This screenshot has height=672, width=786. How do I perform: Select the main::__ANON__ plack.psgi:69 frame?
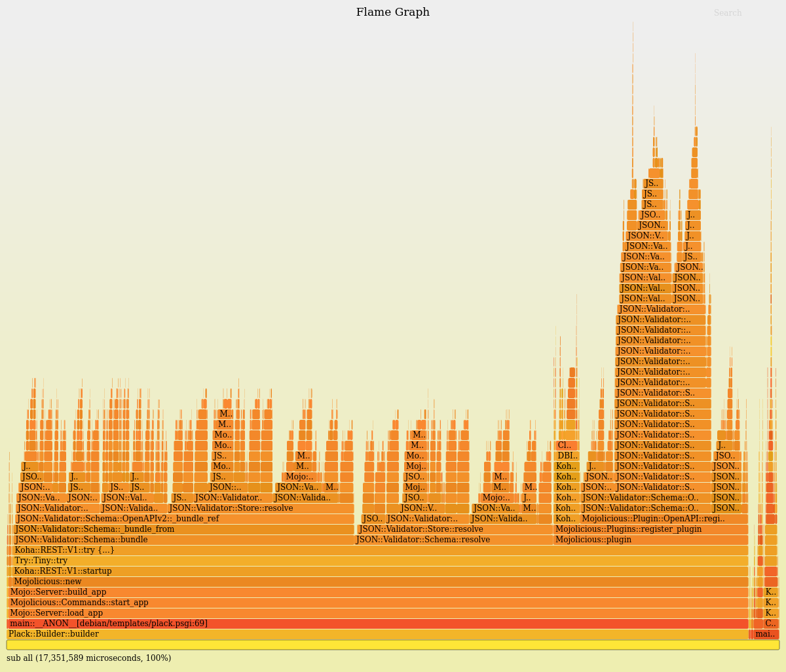click(377, 624)
